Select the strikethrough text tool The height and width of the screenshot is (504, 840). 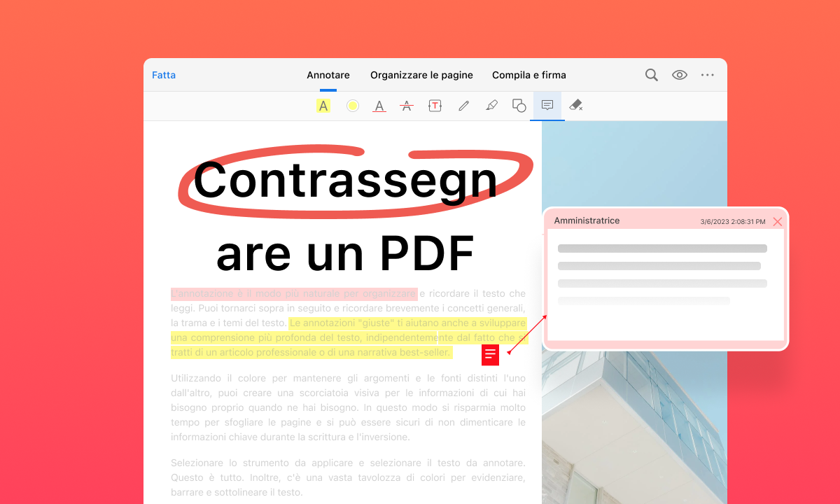tap(407, 106)
